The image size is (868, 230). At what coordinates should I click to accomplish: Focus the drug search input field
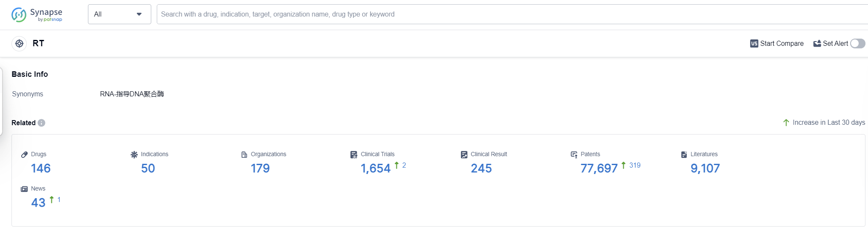[x=510, y=14]
